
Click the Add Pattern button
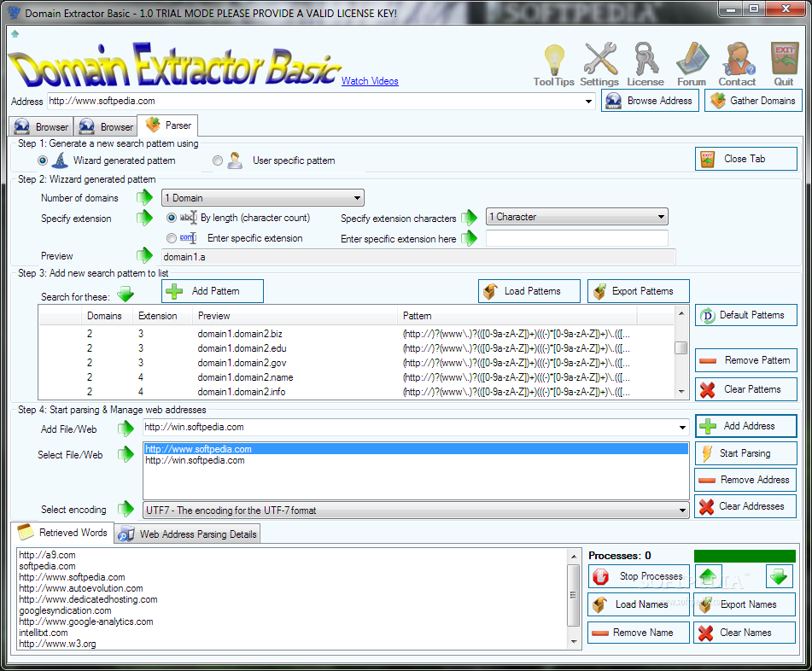(x=213, y=291)
